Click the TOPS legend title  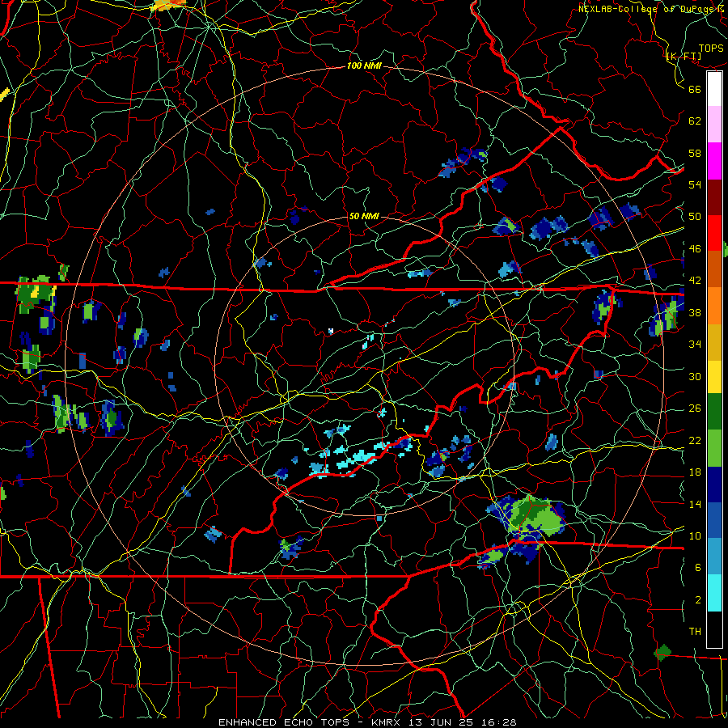point(711,49)
